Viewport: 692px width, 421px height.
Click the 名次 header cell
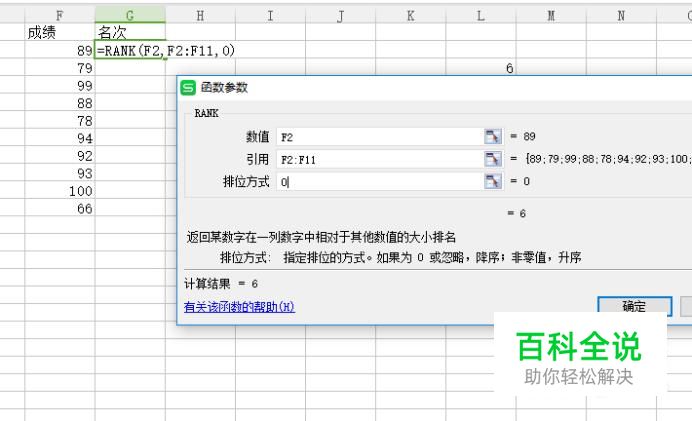coord(130,32)
